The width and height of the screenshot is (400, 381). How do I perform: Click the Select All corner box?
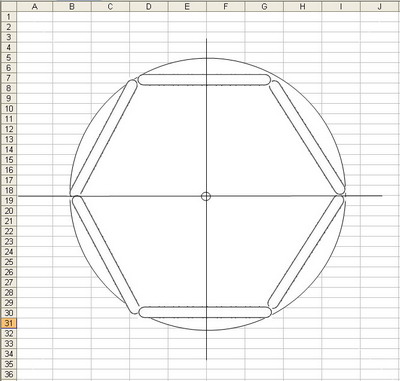click(9, 6)
